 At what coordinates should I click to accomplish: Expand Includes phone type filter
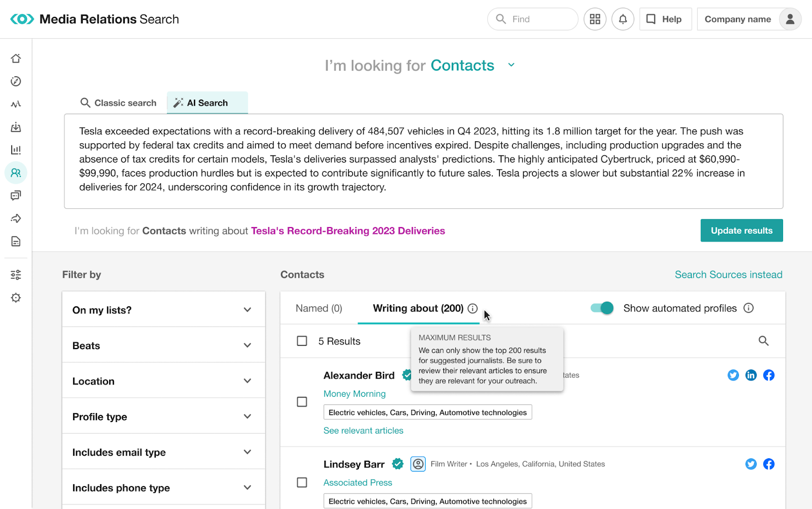[x=163, y=488]
